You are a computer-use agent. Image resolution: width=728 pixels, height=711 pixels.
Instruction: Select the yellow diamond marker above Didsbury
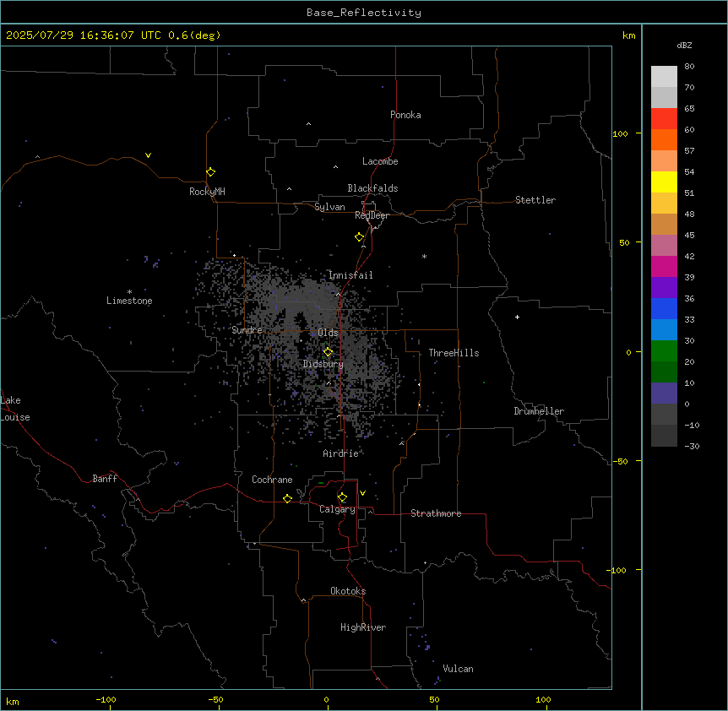(328, 352)
